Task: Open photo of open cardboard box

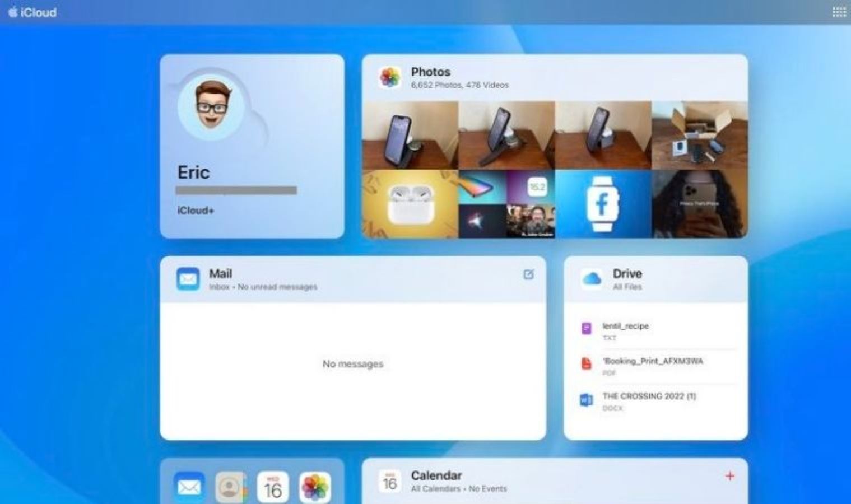Action: coord(699,135)
